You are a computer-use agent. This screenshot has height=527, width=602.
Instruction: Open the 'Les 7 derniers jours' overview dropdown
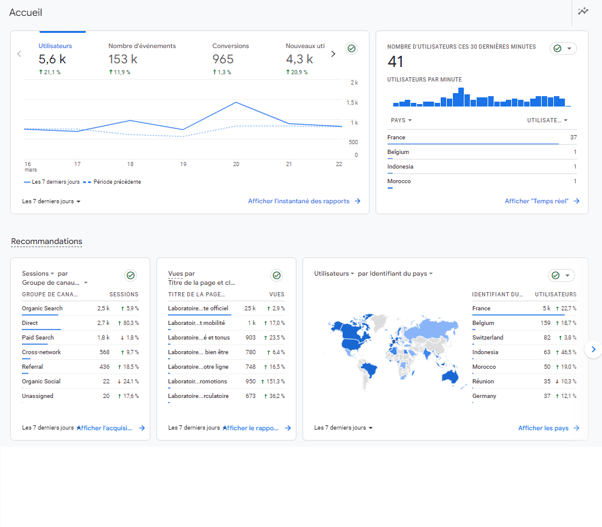point(51,201)
